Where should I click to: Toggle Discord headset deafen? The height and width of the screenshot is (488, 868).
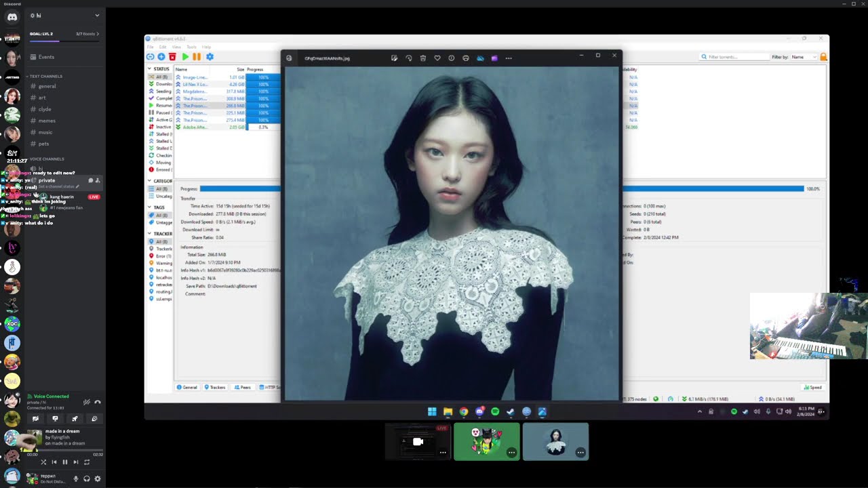click(87, 479)
